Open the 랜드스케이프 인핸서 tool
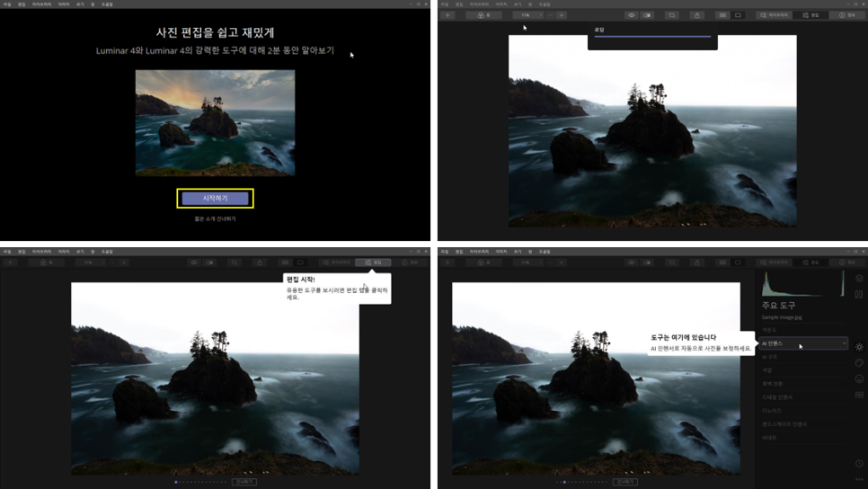 pyautogui.click(x=784, y=424)
